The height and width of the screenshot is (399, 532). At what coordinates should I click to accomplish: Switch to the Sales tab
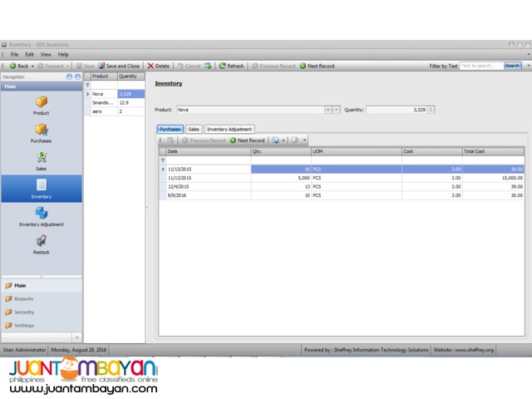pyautogui.click(x=194, y=130)
